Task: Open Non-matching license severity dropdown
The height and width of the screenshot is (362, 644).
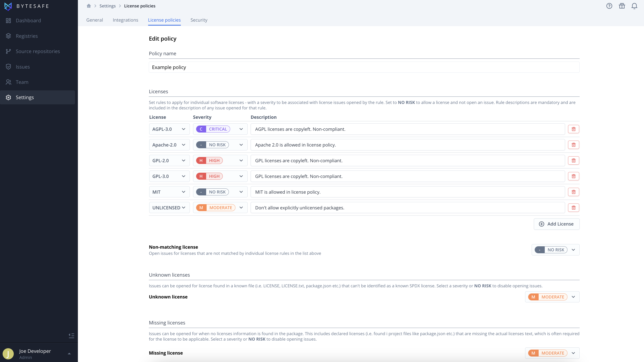Action: pyautogui.click(x=555, y=250)
